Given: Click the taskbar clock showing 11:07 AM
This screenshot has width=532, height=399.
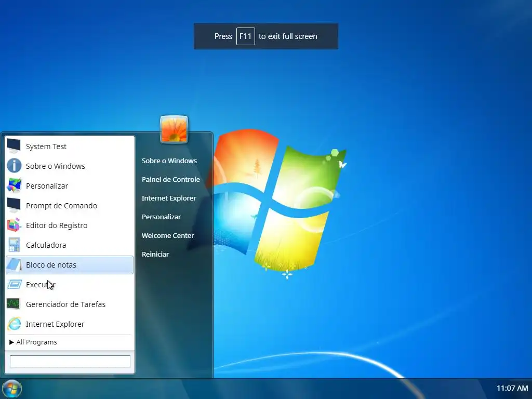Looking at the screenshot, I should pyautogui.click(x=512, y=388).
